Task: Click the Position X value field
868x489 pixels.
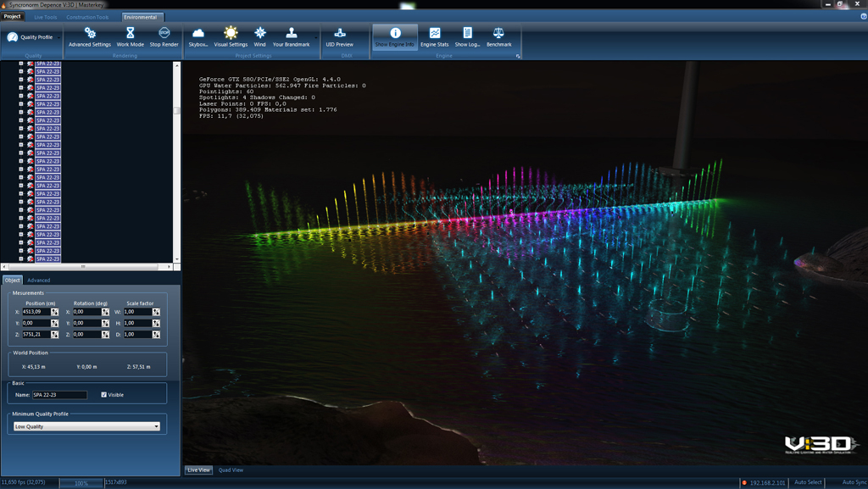Action: point(36,312)
